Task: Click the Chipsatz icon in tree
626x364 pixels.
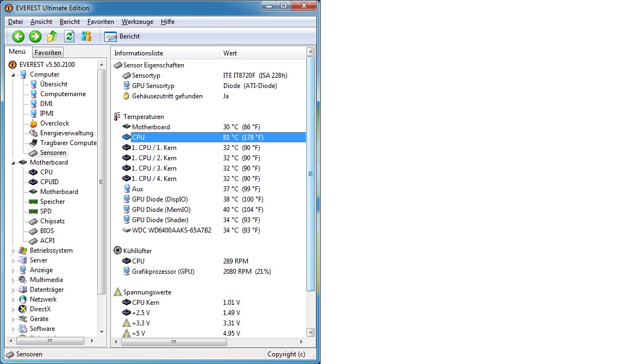Action: click(34, 221)
